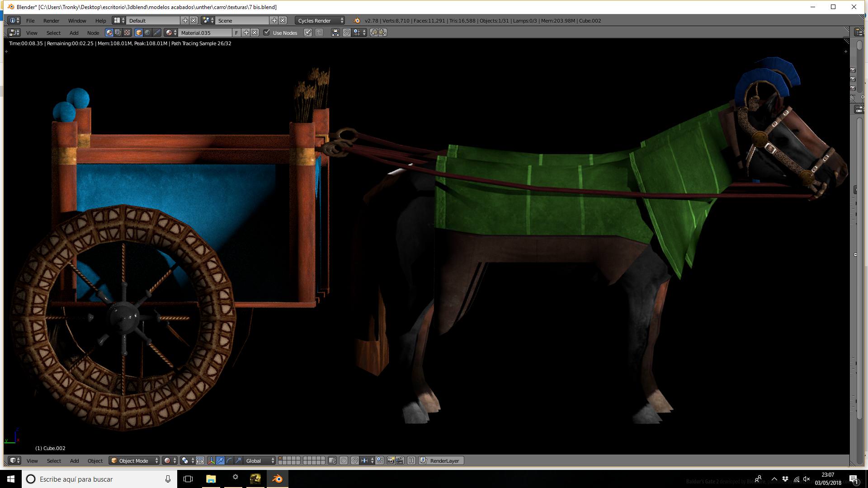
Task: Click the pin node tree icon
Action: pyautogui.click(x=307, y=33)
